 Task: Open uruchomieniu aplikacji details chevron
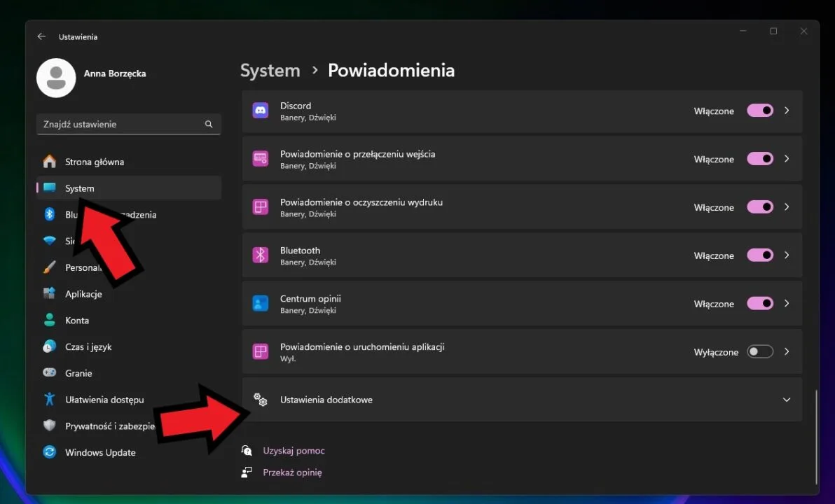pyautogui.click(x=787, y=352)
